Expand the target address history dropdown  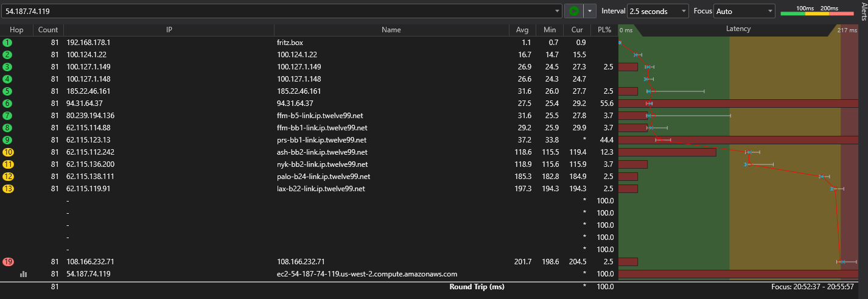(x=558, y=11)
